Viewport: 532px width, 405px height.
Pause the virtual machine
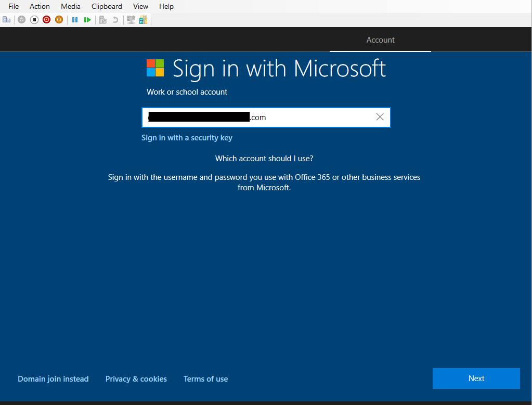click(x=75, y=20)
